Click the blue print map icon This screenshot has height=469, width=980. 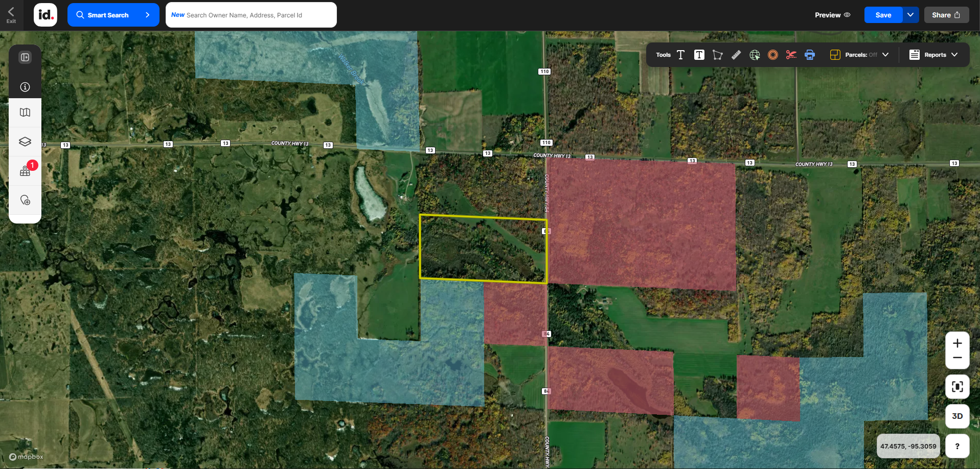click(x=810, y=55)
